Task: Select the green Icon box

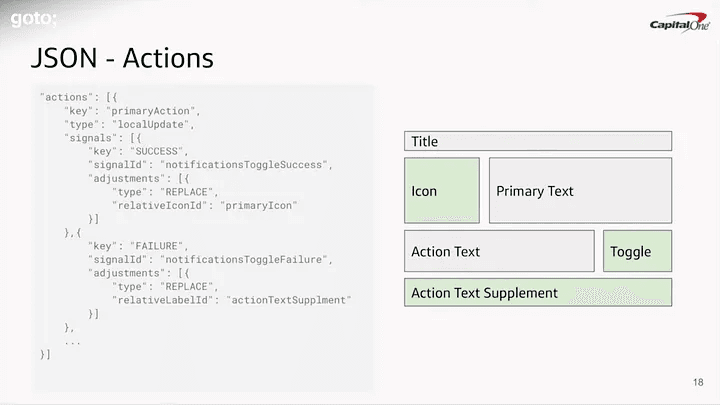Action: [x=442, y=190]
